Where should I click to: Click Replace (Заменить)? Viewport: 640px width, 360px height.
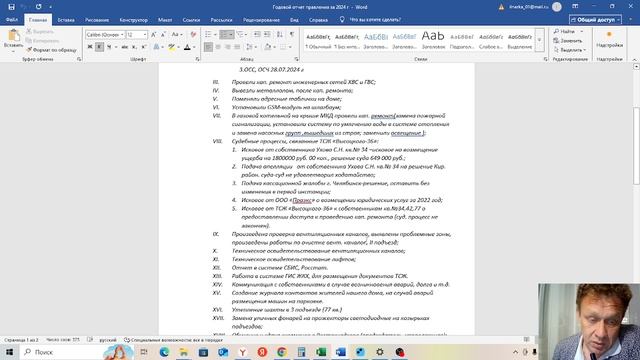click(x=568, y=41)
